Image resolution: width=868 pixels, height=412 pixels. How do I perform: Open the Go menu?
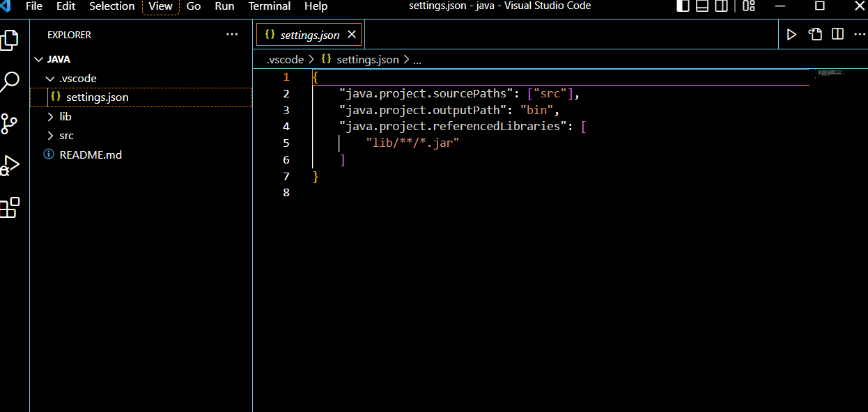pyautogui.click(x=194, y=6)
